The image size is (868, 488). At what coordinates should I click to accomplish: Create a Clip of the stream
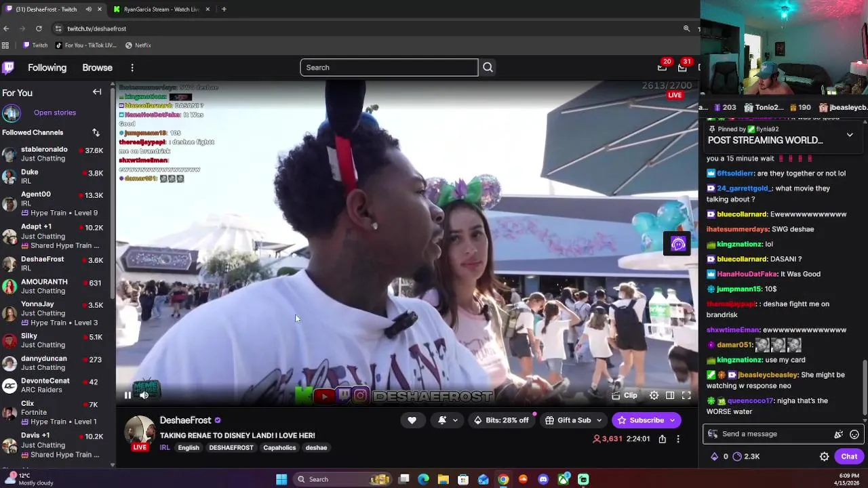[625, 396]
